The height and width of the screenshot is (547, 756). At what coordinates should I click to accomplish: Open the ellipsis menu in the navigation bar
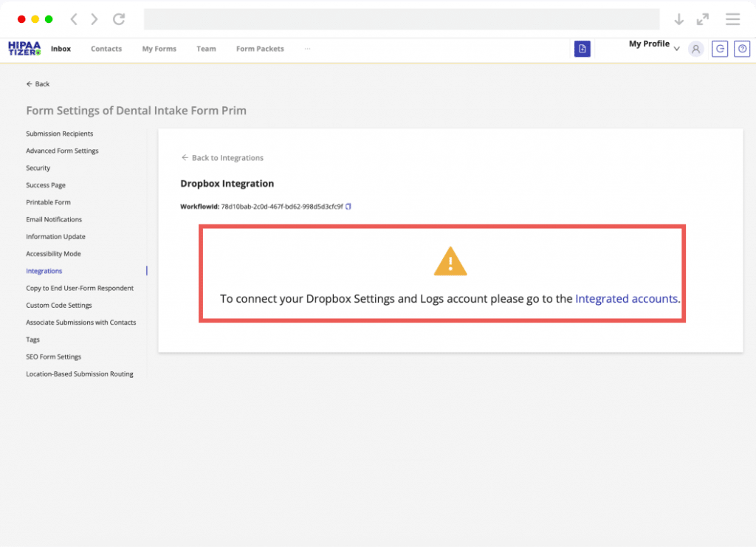click(x=307, y=49)
